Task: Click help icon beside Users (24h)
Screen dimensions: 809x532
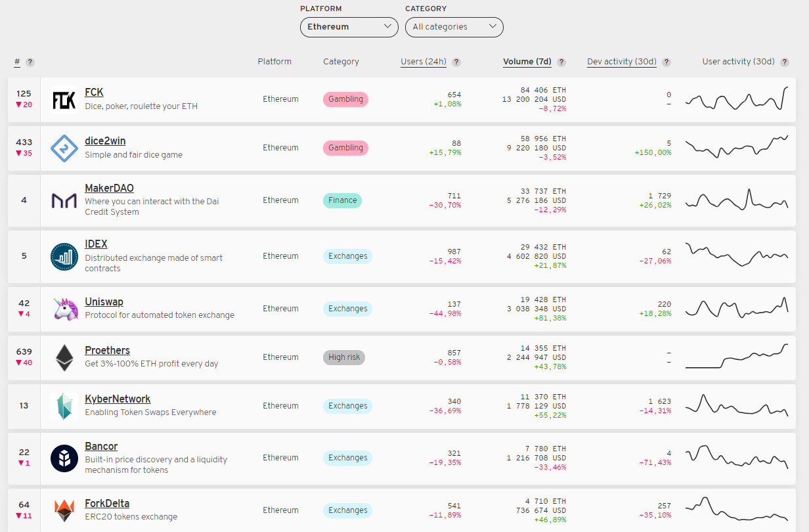Action: [456, 62]
